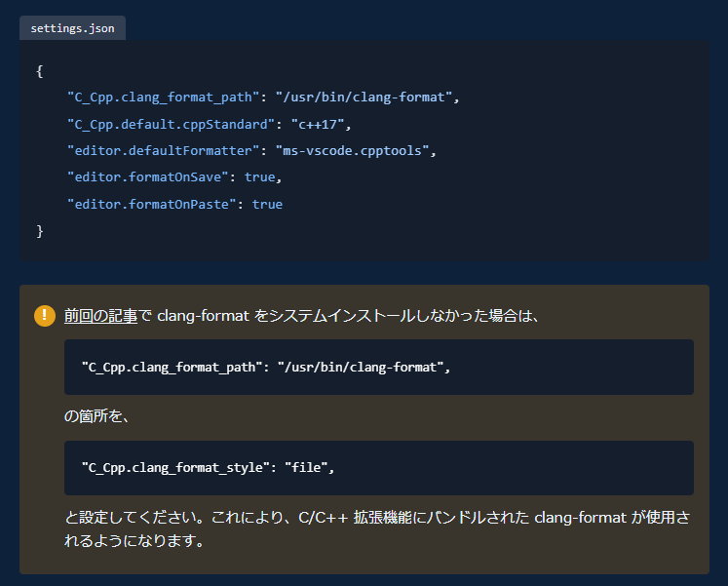Click the true value after formatOnSave

[x=259, y=177]
